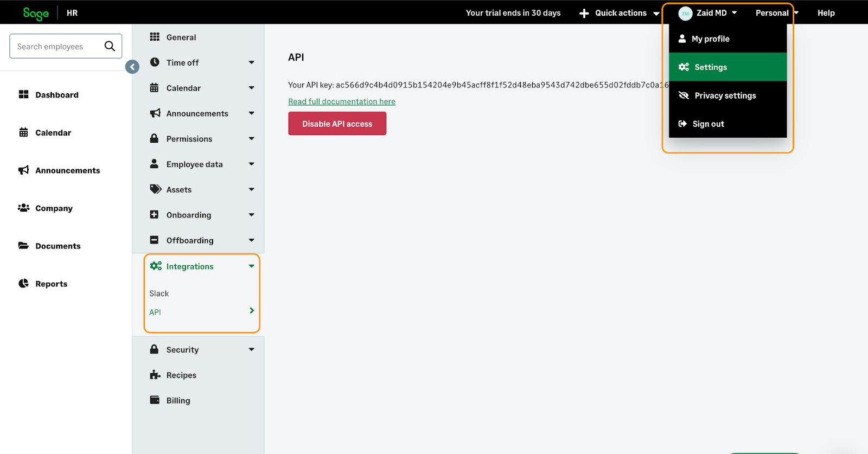Click the Quick actions plus icon

584,13
